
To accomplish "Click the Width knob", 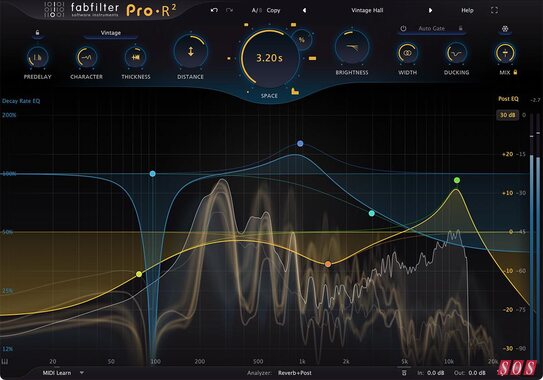I will [407, 53].
